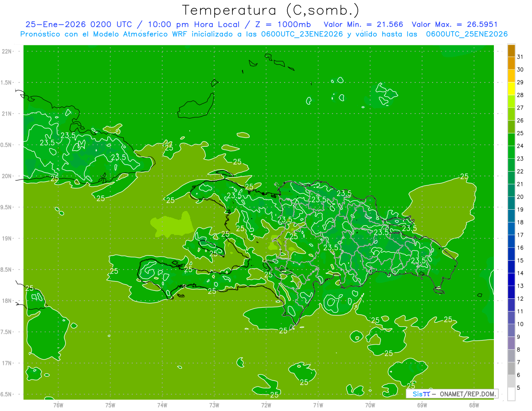Screen dimensions: 532x411
Task: Click the "25-Ene-2026 0200 UTC" date text
Action: pos(78,24)
